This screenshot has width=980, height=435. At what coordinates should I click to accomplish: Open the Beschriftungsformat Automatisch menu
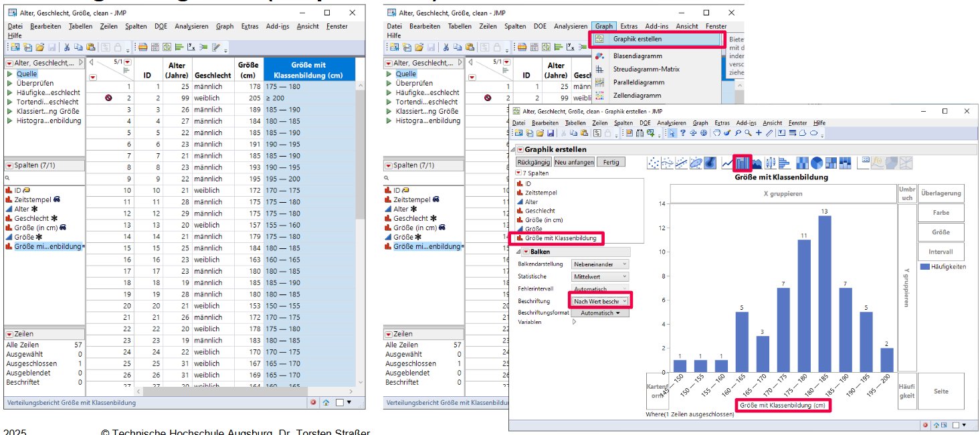point(599,313)
